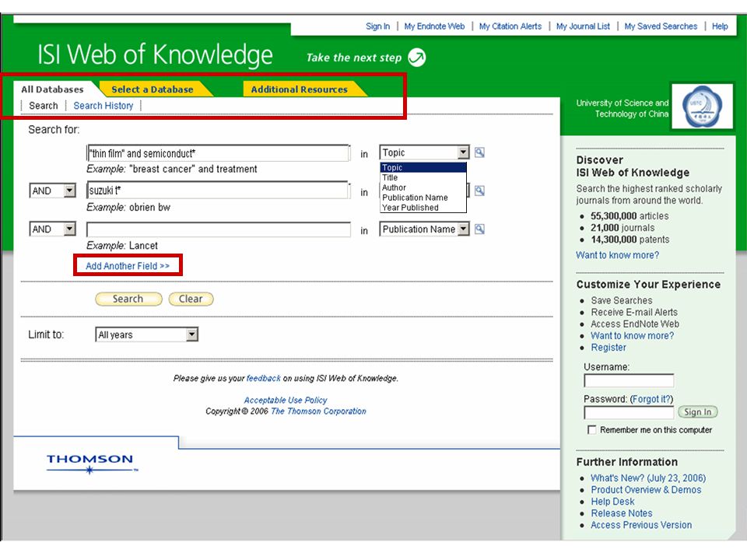This screenshot has height=560, width=747.
Task: Switch to the All Databases tab
Action: coord(52,89)
